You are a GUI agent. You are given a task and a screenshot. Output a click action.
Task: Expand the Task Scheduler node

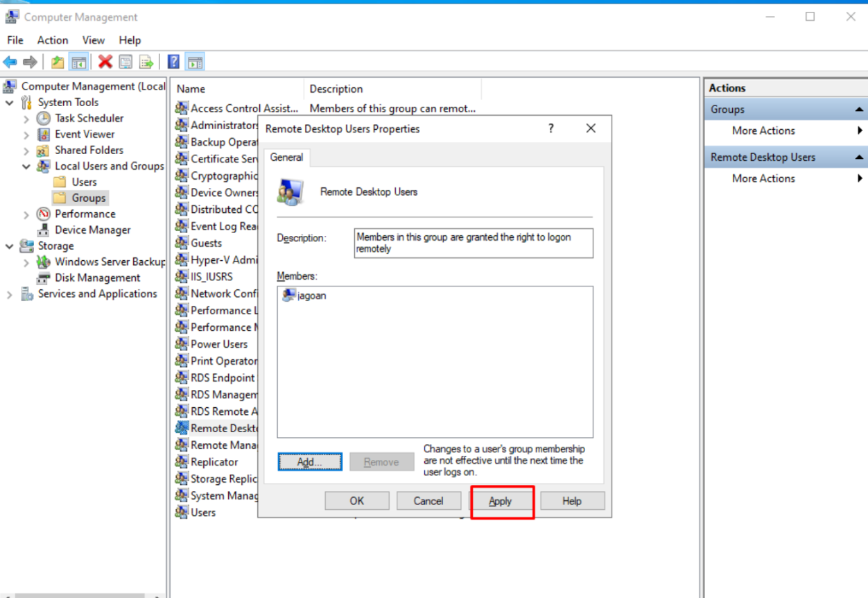26,119
